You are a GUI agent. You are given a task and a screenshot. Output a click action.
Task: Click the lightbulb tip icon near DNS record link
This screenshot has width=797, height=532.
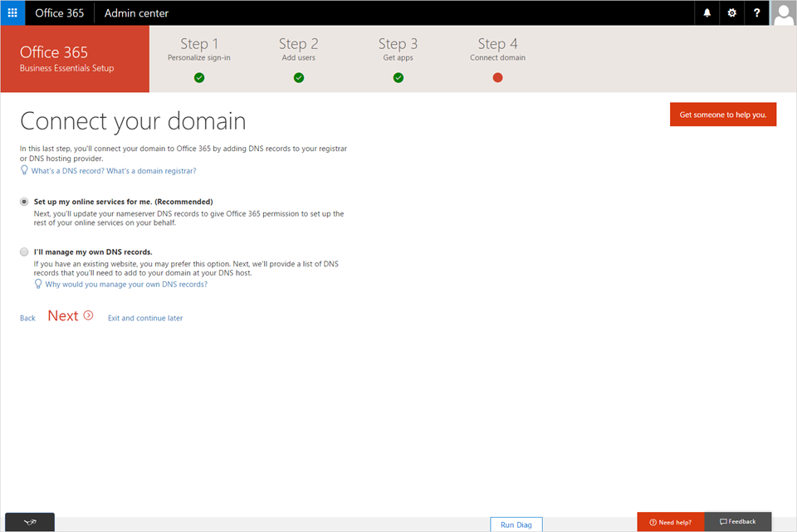point(25,170)
